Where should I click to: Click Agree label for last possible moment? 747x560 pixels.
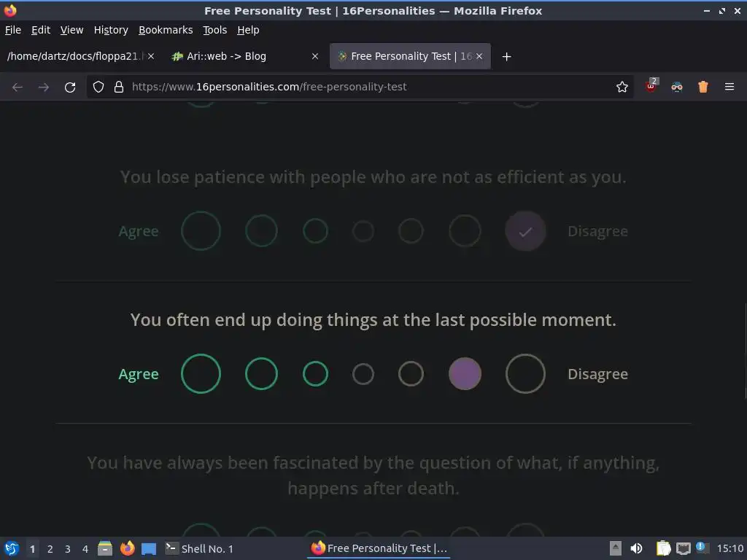(x=138, y=374)
